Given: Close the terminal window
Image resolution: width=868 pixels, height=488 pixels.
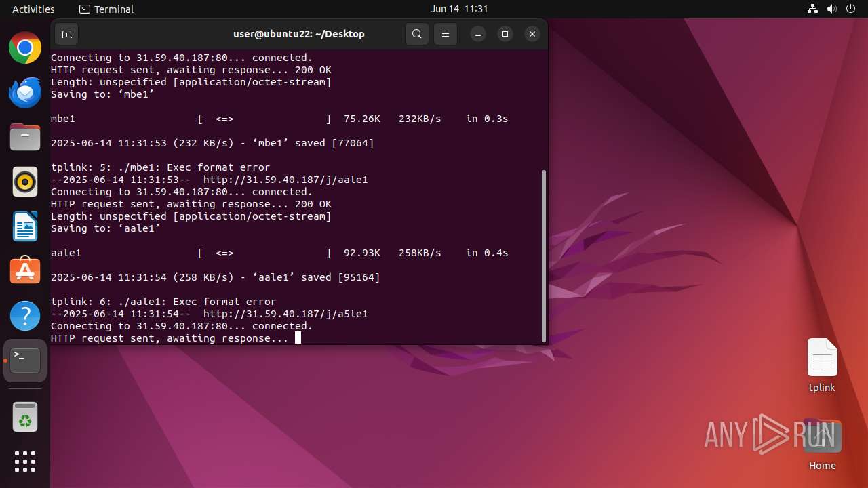Looking at the screenshot, I should pyautogui.click(x=532, y=34).
